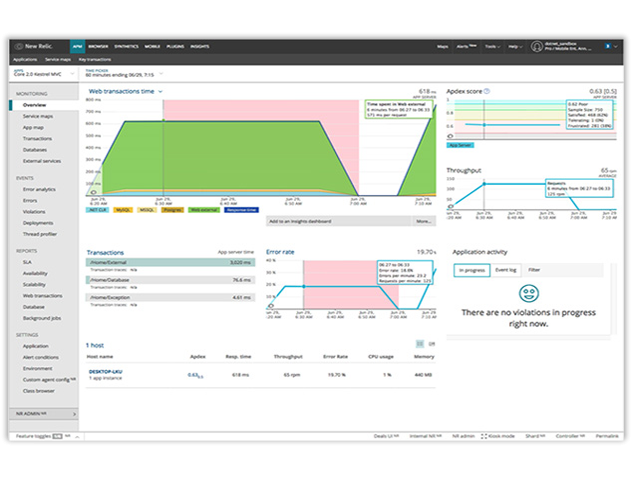Expand Web transactions time chart menu

point(160,91)
